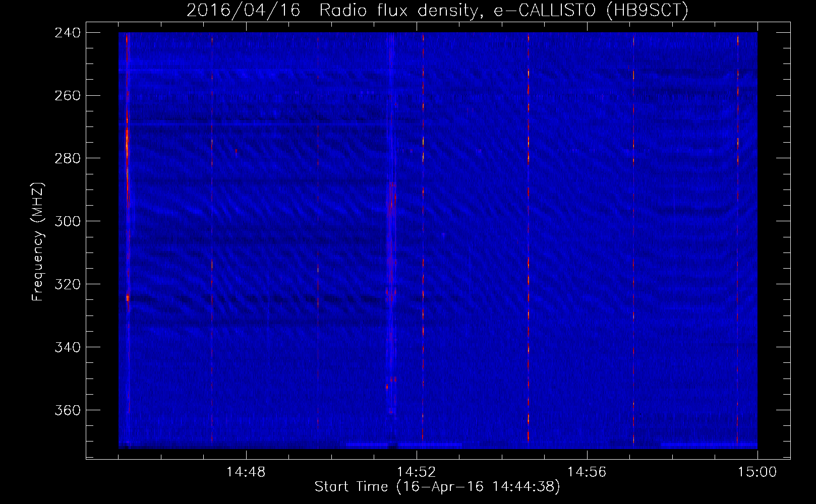The height and width of the screenshot is (504, 816).
Task: Click the 360 frequency tick label
Action: 68,411
